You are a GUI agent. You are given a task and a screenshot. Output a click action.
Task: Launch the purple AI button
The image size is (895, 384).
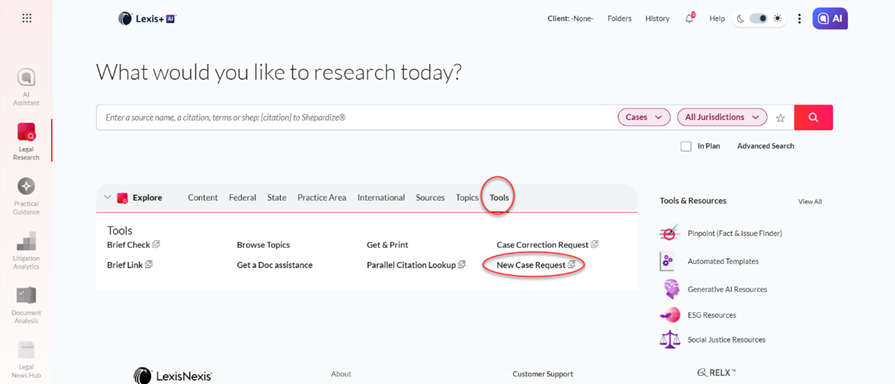point(830,18)
